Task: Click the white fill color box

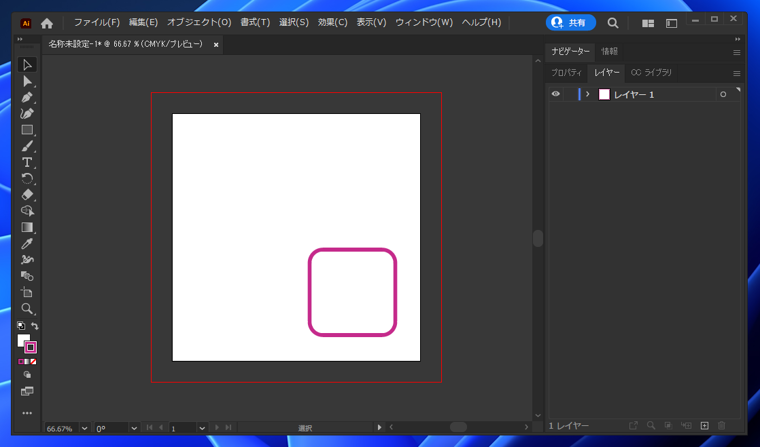Action: pos(22,340)
